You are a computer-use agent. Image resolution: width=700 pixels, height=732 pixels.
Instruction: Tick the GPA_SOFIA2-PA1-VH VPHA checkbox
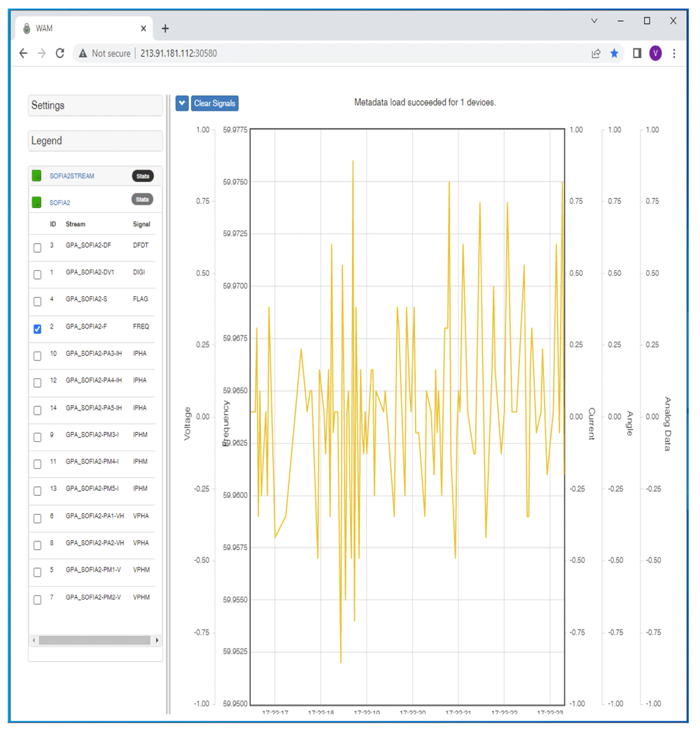(37, 518)
